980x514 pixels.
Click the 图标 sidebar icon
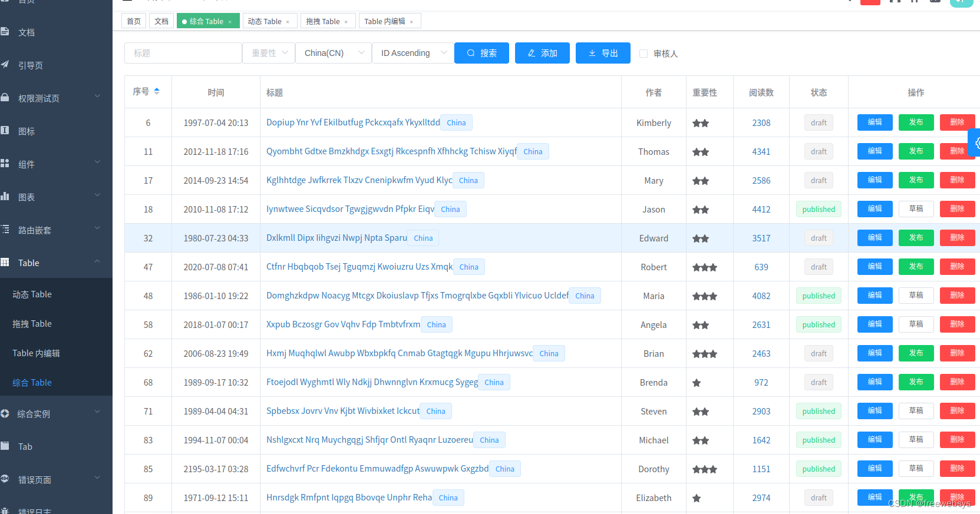pyautogui.click(x=5, y=131)
